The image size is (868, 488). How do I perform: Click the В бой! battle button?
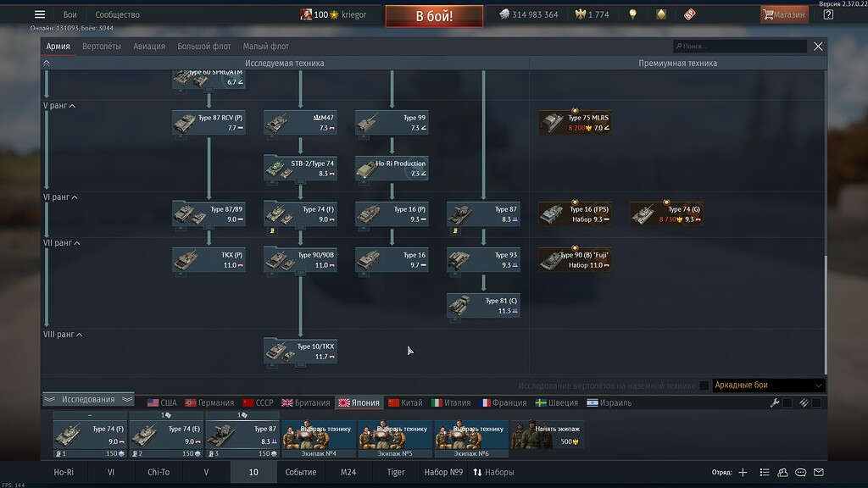click(434, 16)
